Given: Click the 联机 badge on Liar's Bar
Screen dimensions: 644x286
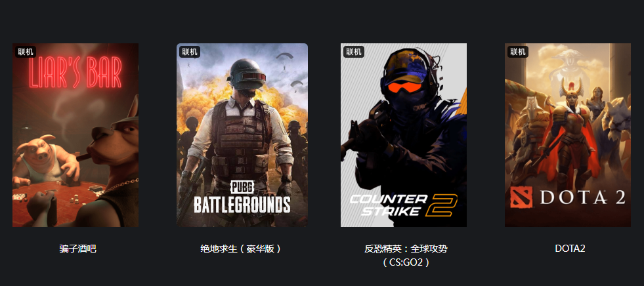Looking at the screenshot, I should click(26, 52).
